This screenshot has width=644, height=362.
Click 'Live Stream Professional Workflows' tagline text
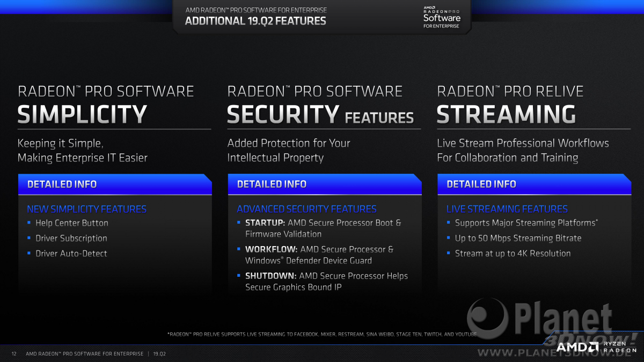523,143
